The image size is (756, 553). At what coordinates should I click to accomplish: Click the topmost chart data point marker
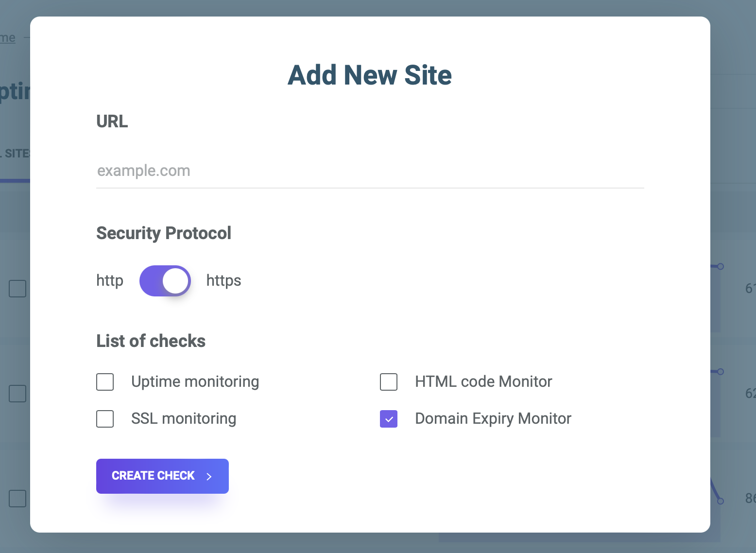tap(721, 266)
